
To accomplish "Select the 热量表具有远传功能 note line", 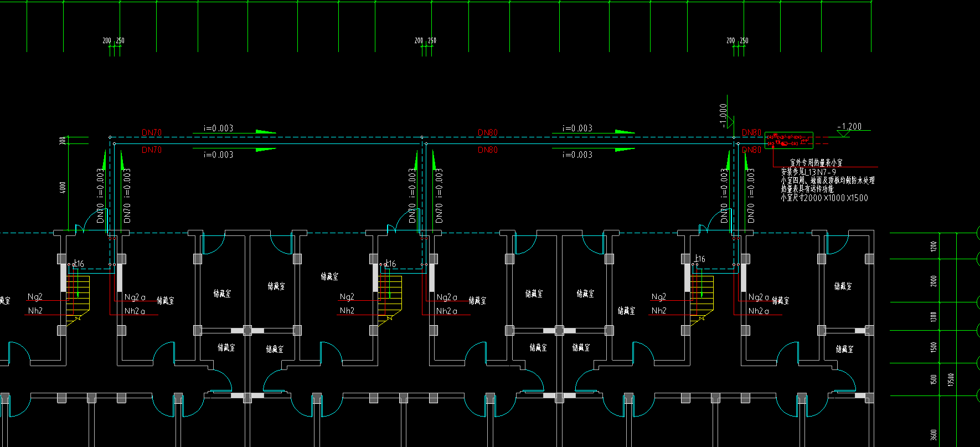I will [807, 189].
